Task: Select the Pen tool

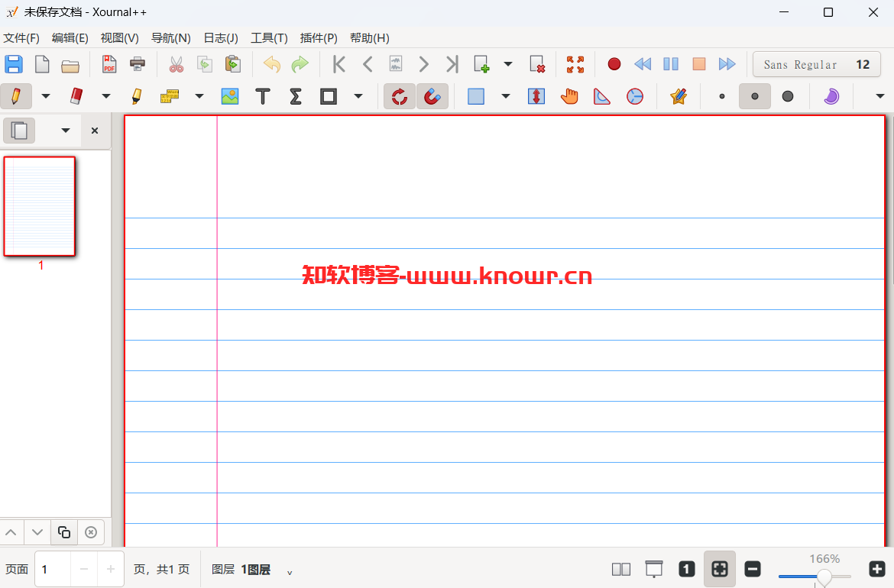Action: 16,96
